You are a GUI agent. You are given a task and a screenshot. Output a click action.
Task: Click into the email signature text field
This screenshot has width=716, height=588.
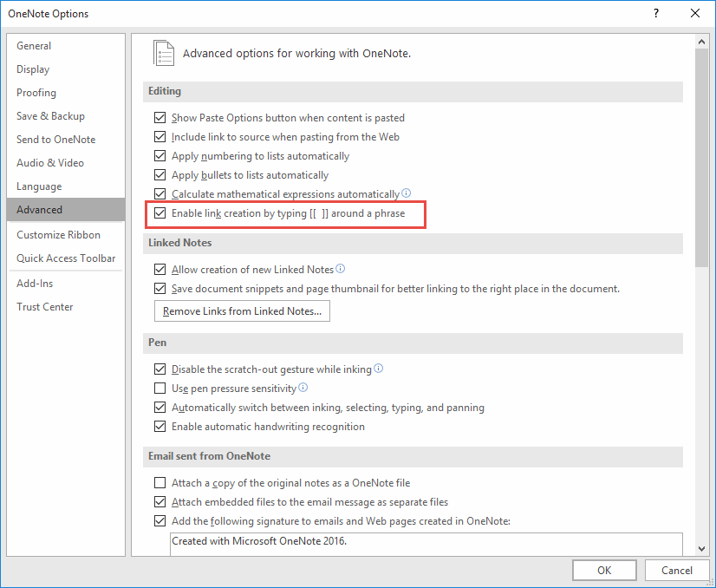(426, 544)
